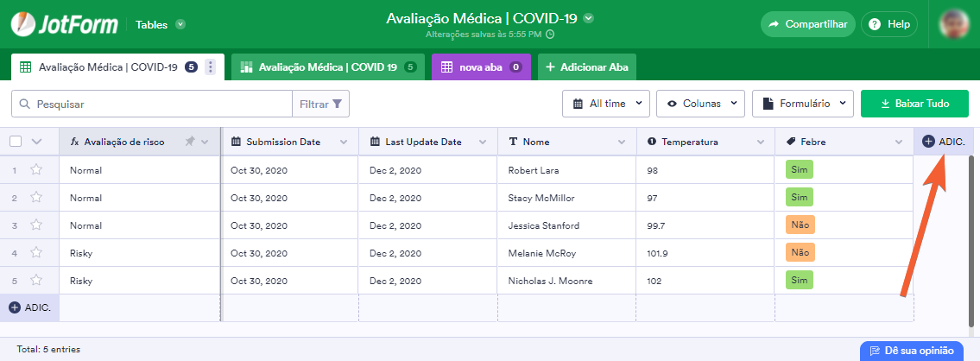Click the orange Não tag for Jessica Stanford
The height and width of the screenshot is (361, 980).
[x=800, y=225]
